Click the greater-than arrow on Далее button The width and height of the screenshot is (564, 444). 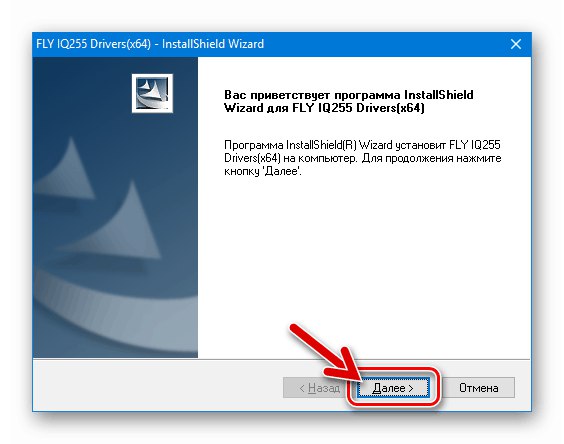click(x=411, y=388)
